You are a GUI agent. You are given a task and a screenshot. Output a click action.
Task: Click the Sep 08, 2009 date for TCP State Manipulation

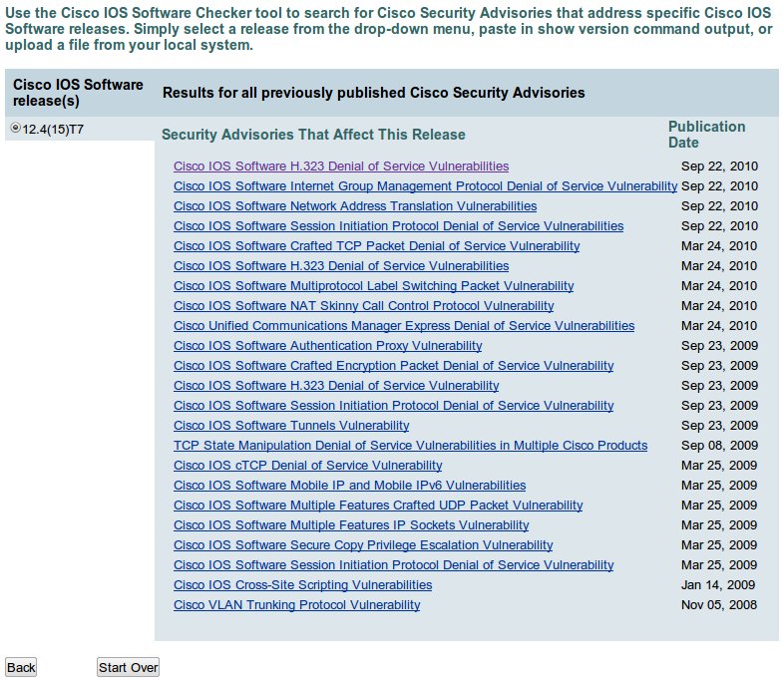point(719,446)
